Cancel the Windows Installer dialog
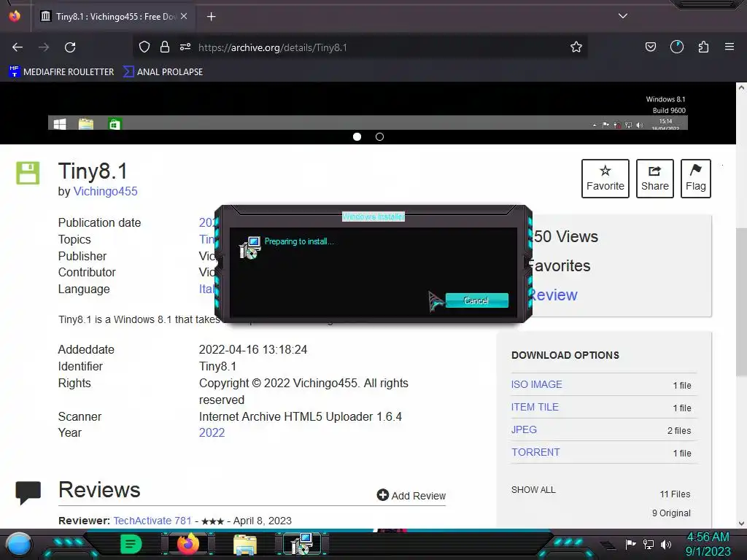Screen dimensions: 747x560 (476, 300)
